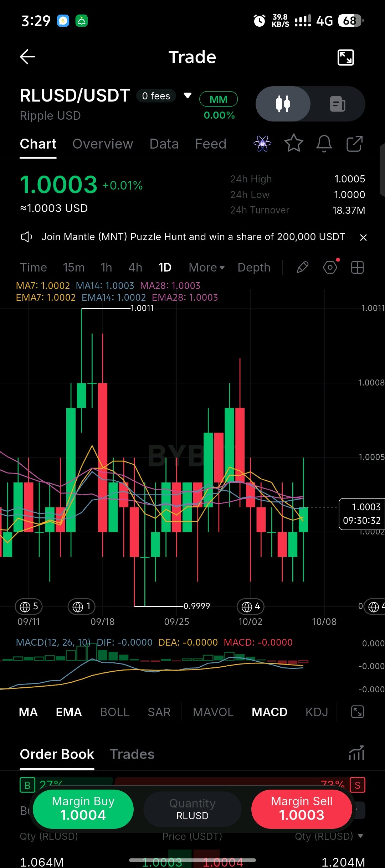Open the chart layout grid icon

pos(357,267)
